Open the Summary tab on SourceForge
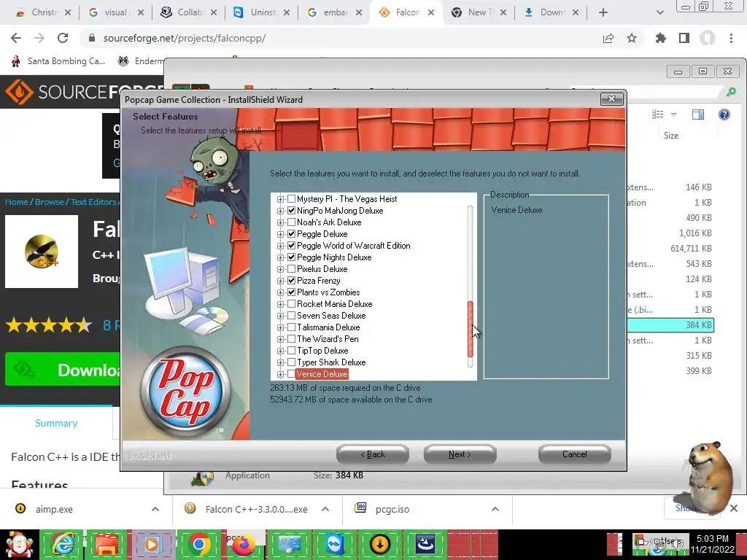This screenshot has height=560, width=747. 56,423
